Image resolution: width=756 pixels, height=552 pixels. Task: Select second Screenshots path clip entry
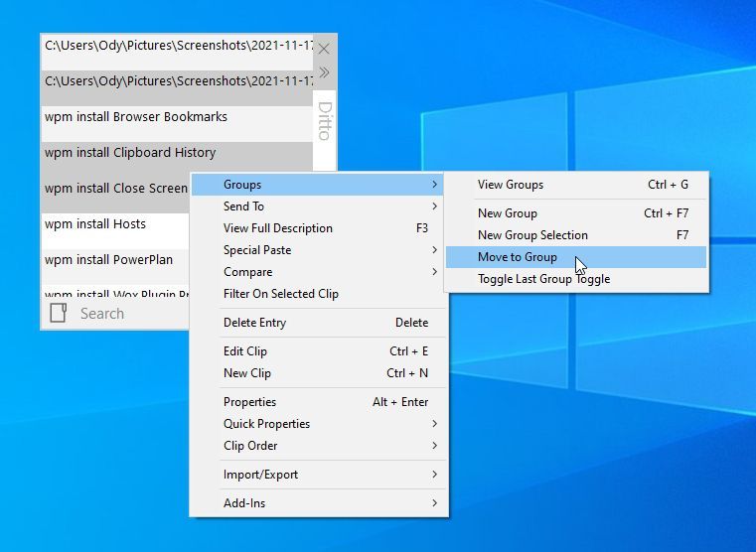click(x=178, y=88)
